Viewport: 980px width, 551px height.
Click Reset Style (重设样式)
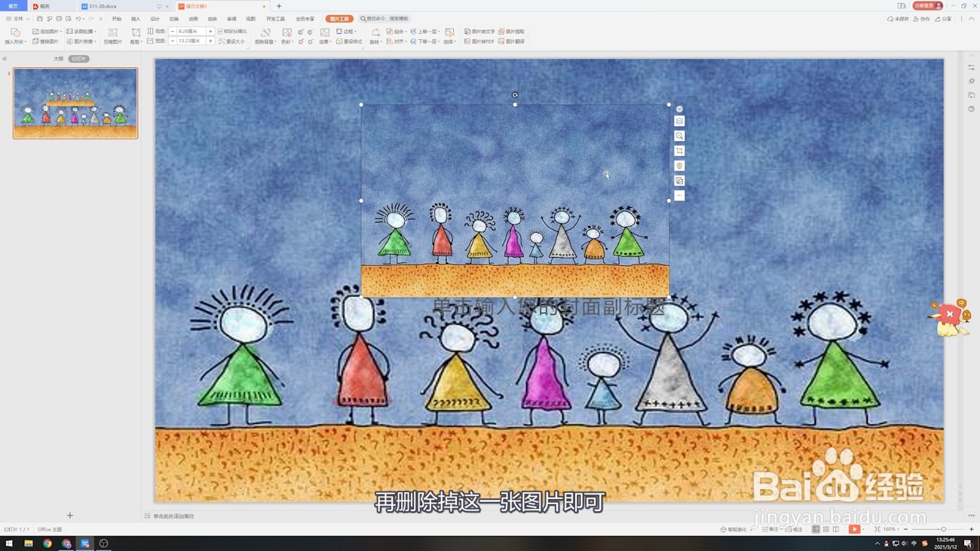[x=349, y=42]
